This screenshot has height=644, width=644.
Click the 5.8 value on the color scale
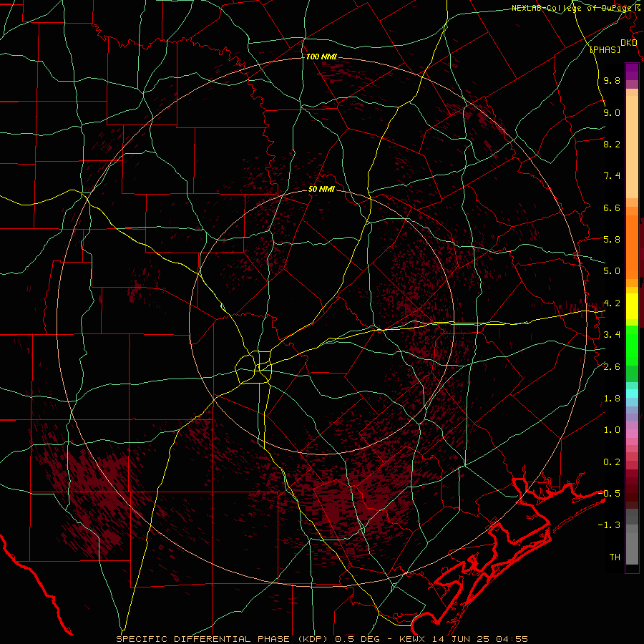[612, 240]
